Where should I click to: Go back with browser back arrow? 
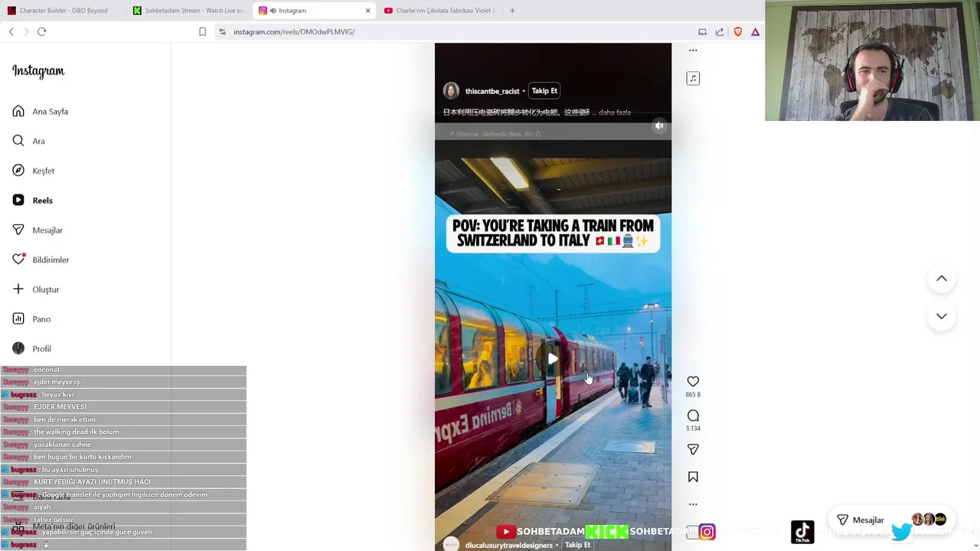[11, 31]
